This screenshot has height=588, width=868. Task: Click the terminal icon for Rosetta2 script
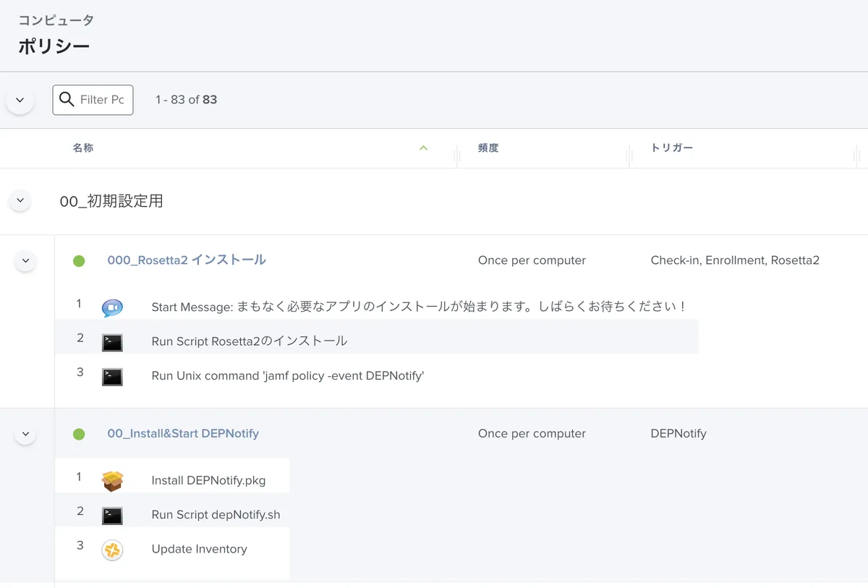[112, 342]
